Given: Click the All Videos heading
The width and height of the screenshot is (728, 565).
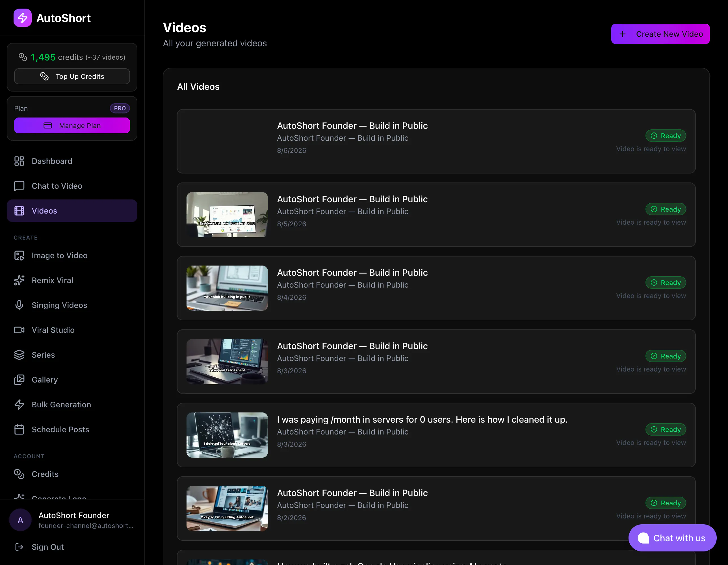Looking at the screenshot, I should [x=198, y=87].
